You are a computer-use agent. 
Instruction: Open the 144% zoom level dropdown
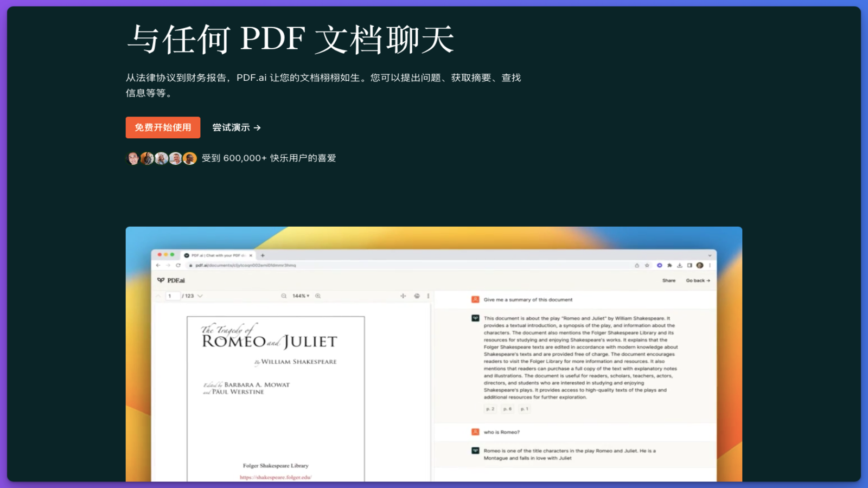click(x=302, y=296)
